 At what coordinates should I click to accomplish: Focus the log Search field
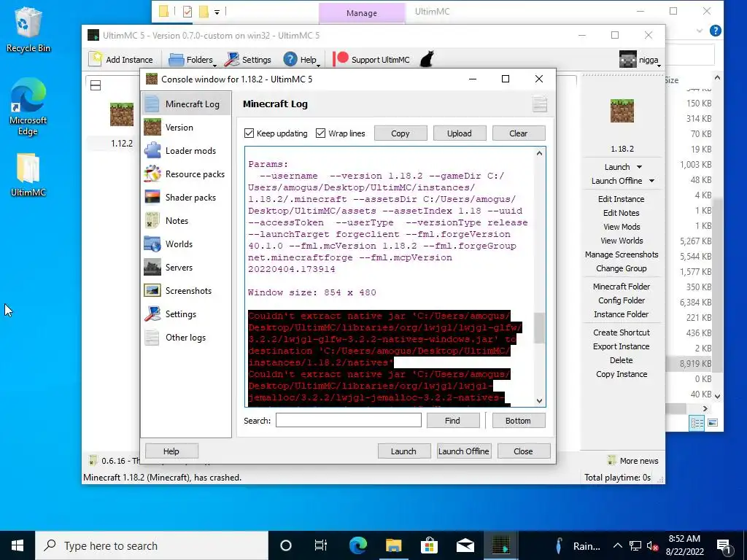tap(348, 420)
